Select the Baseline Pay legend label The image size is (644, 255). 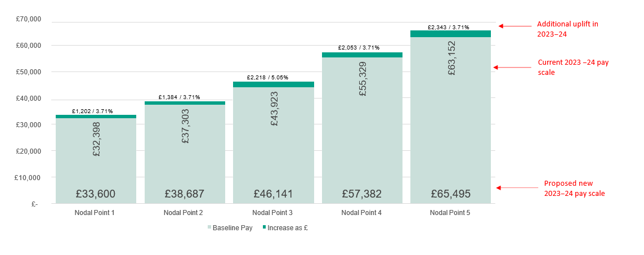point(232,228)
